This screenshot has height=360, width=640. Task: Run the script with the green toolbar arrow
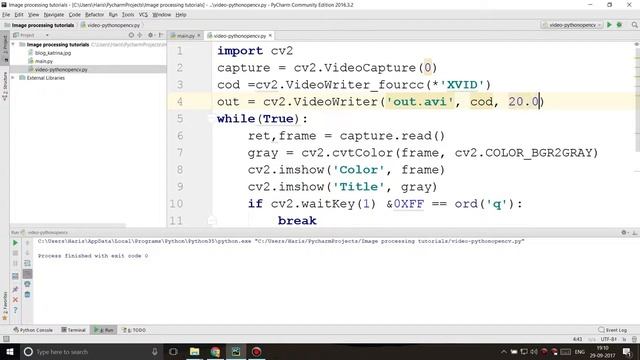click(609, 25)
